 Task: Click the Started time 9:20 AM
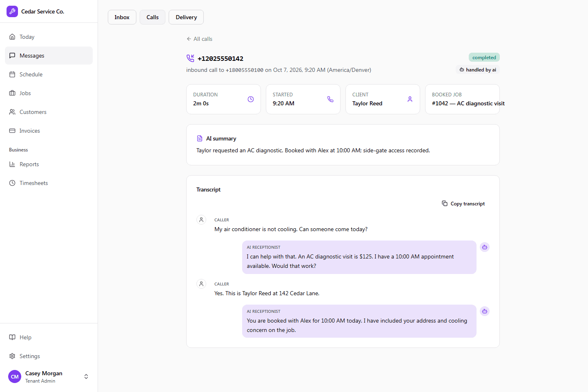click(283, 103)
